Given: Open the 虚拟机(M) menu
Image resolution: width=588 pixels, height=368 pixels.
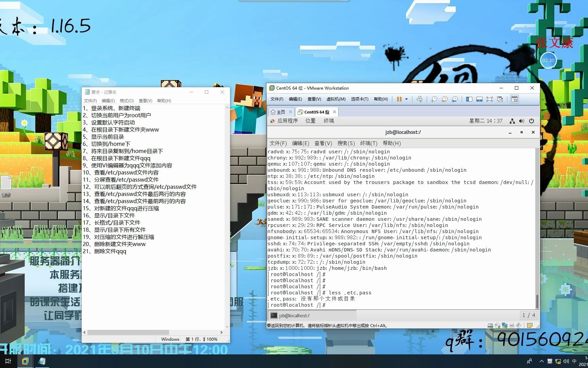Looking at the screenshot, I should pos(336,99).
